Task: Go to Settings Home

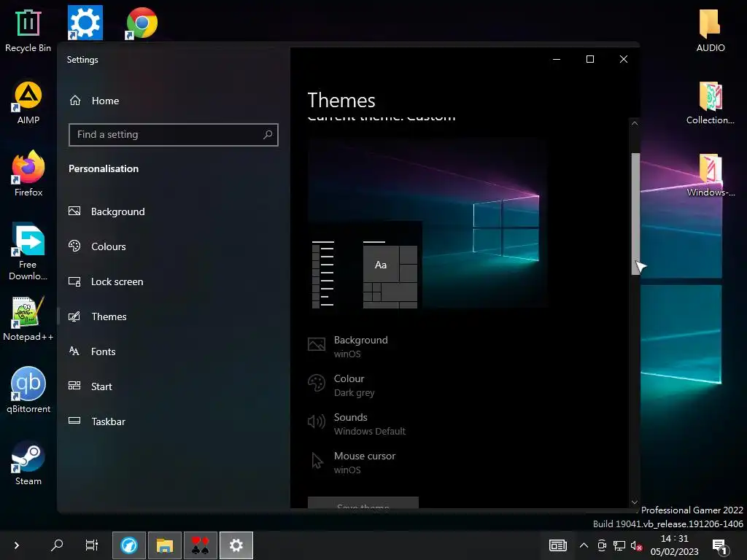Action: pos(94,101)
